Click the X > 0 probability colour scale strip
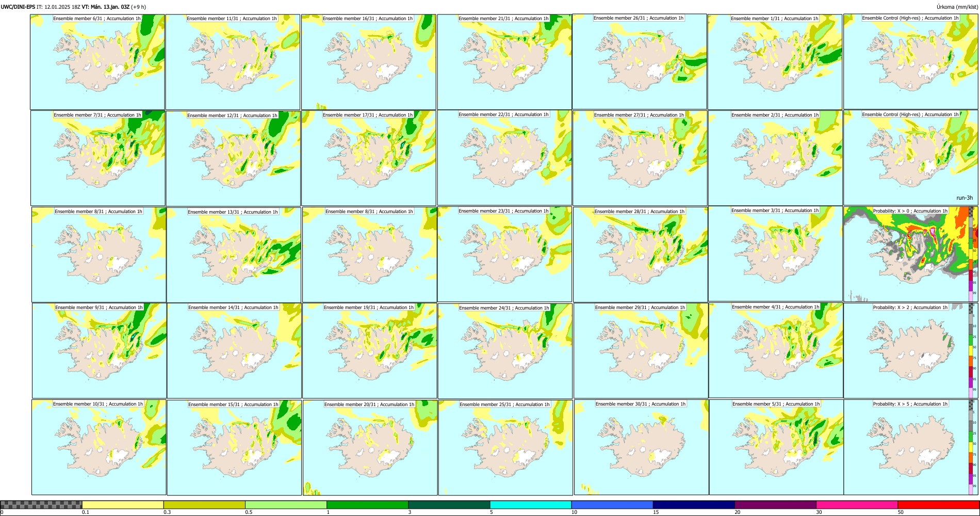Screen dimensions: 980x516 970,254
